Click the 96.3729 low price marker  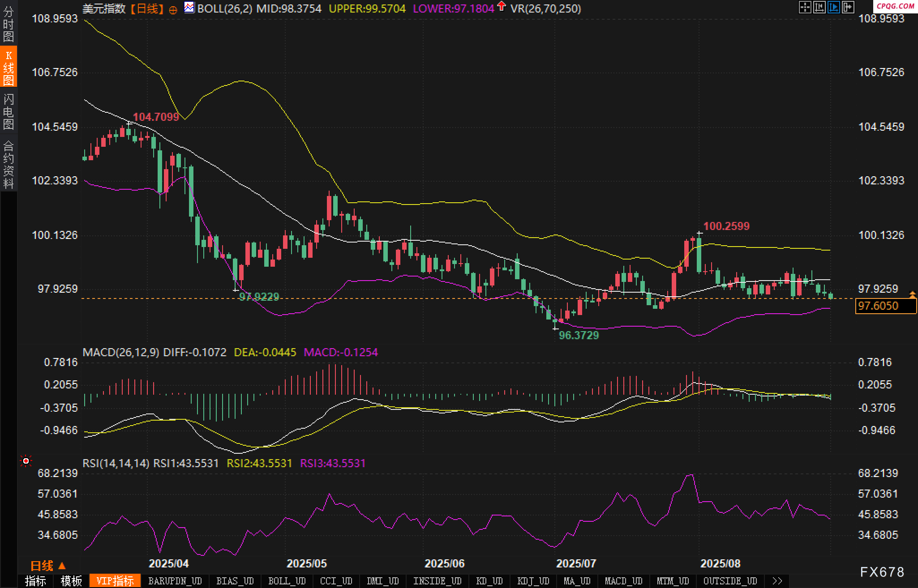579,335
